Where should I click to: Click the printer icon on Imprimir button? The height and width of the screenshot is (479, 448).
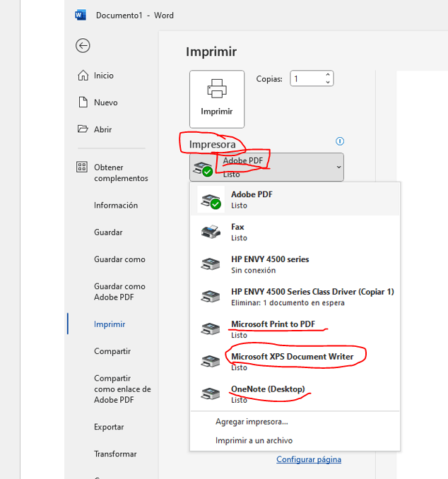217,88
